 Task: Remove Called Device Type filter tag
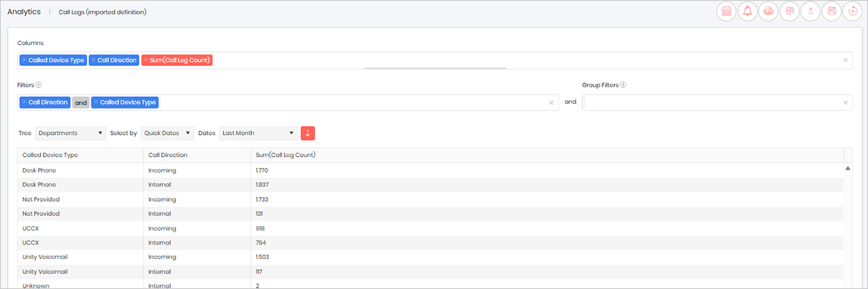(x=96, y=102)
